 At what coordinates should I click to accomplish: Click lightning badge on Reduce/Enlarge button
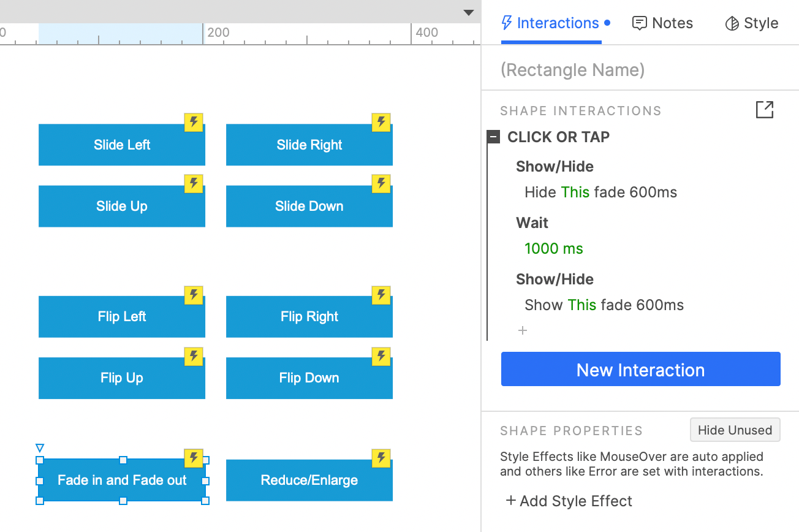coord(381,457)
